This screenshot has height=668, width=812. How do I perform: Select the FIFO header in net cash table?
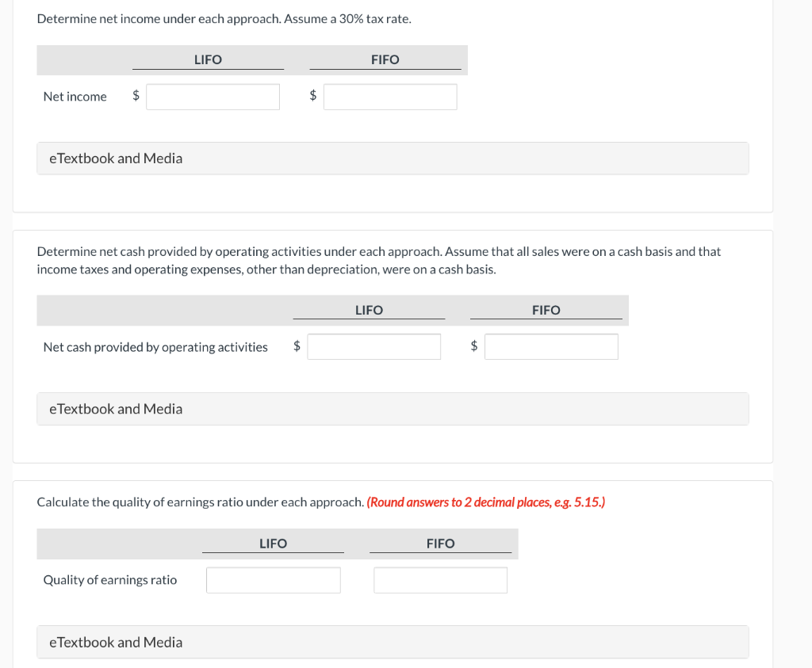click(546, 310)
